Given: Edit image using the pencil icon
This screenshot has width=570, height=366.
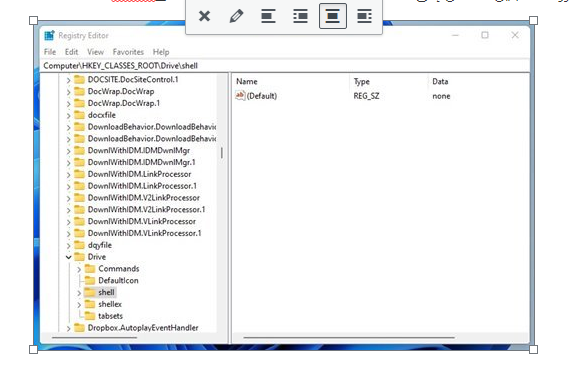Looking at the screenshot, I should [x=236, y=16].
